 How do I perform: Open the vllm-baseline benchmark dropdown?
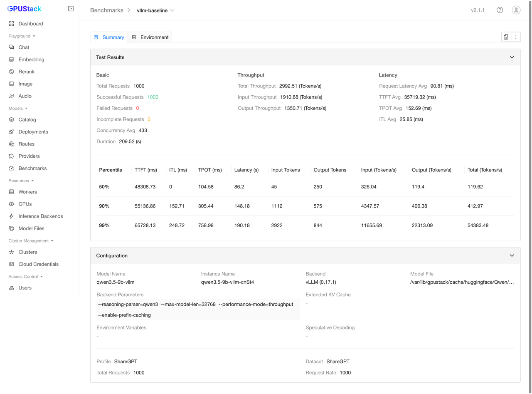(x=155, y=10)
